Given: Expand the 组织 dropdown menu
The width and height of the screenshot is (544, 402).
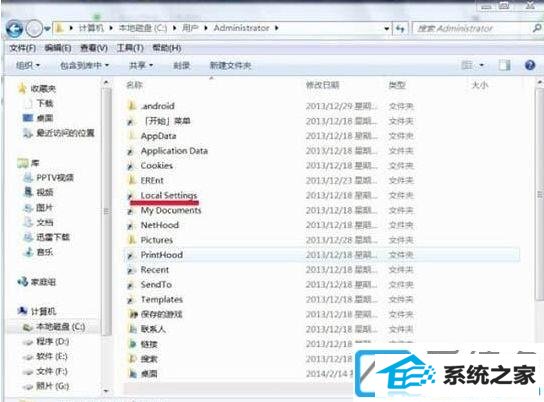Looking at the screenshot, I should click(x=28, y=65).
